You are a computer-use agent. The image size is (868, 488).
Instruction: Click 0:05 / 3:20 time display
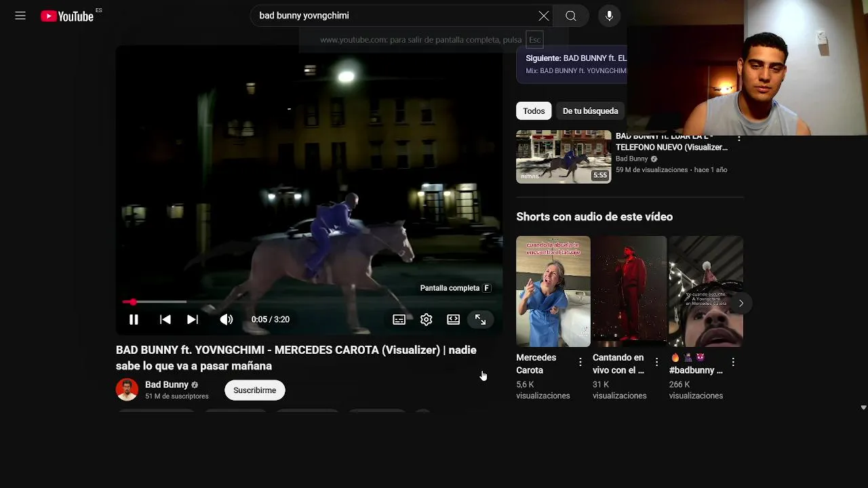coord(271,319)
